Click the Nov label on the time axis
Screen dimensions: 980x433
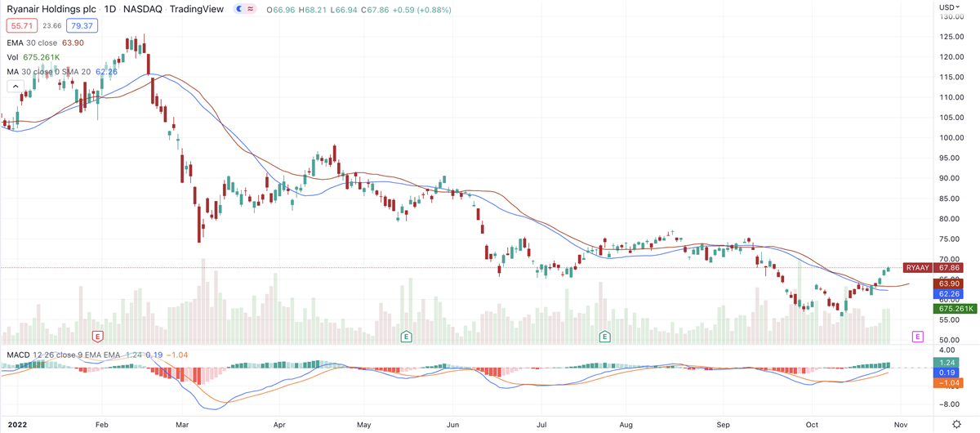[899, 425]
